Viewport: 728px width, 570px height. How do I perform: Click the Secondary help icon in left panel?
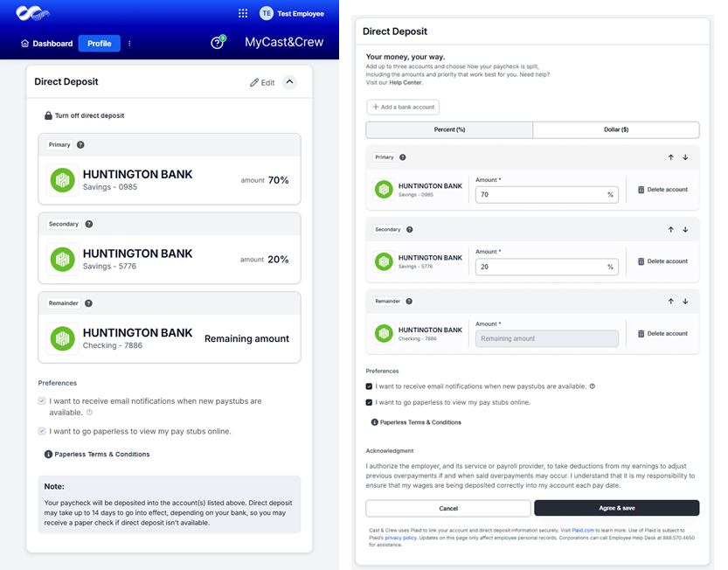(89, 224)
